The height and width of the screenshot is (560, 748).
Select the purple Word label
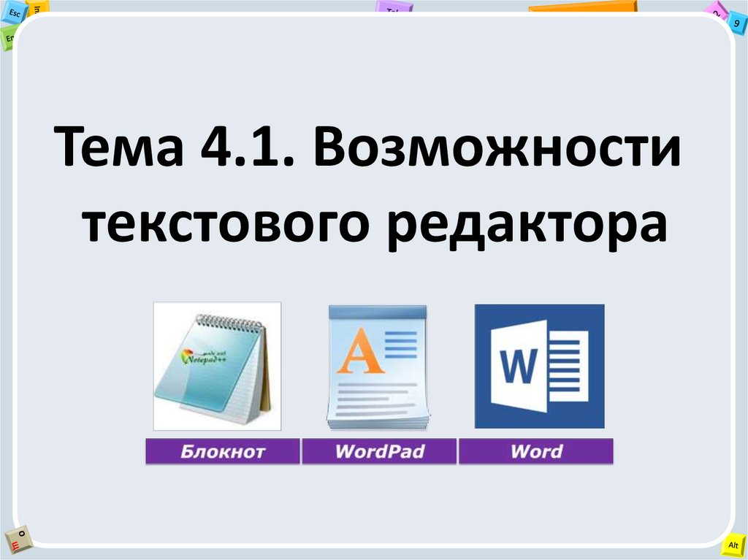click(536, 451)
